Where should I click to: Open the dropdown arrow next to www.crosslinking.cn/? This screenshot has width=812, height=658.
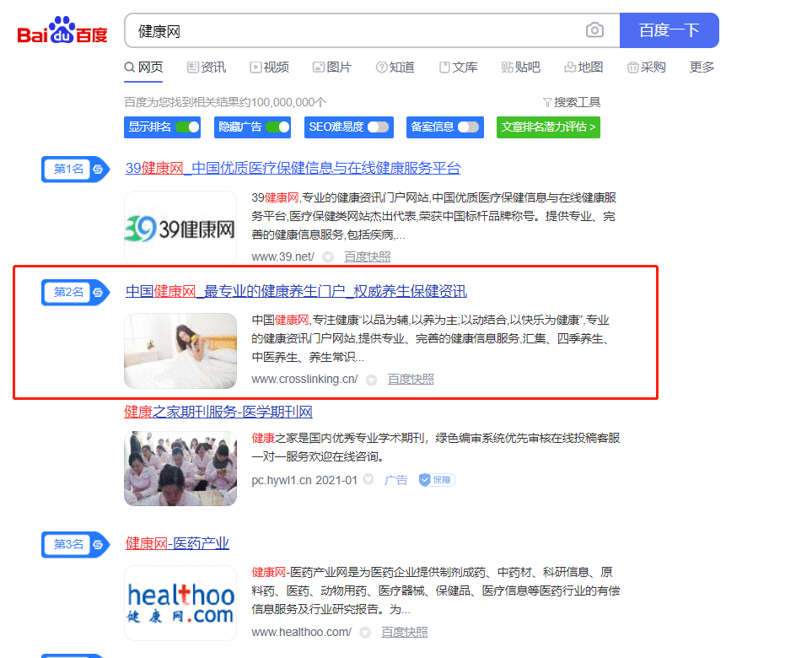point(371,380)
